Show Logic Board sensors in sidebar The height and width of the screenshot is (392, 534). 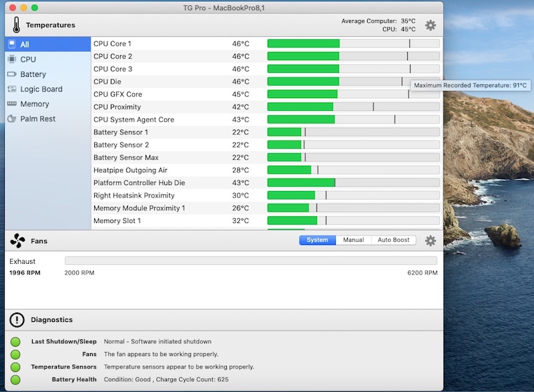tap(41, 89)
